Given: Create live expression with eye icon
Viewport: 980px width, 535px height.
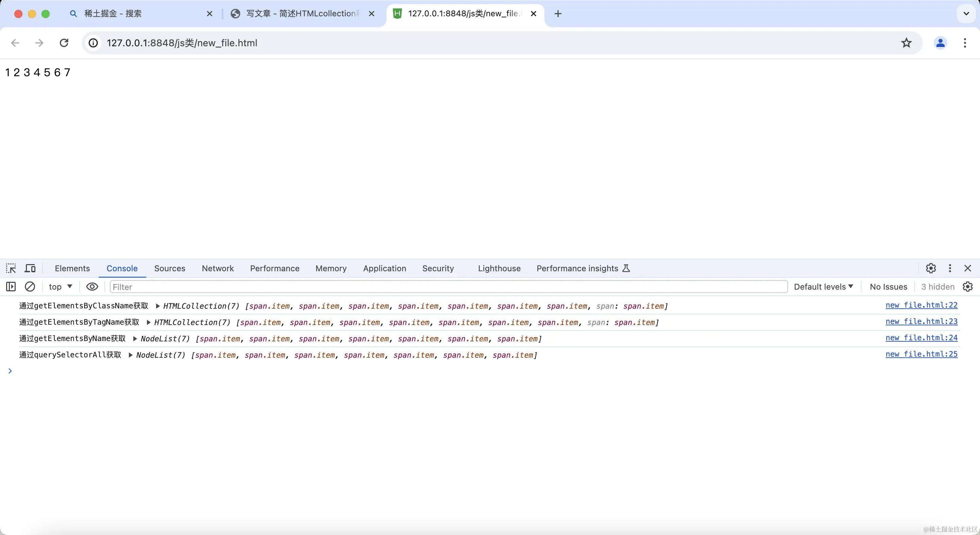Looking at the screenshot, I should [x=92, y=287].
